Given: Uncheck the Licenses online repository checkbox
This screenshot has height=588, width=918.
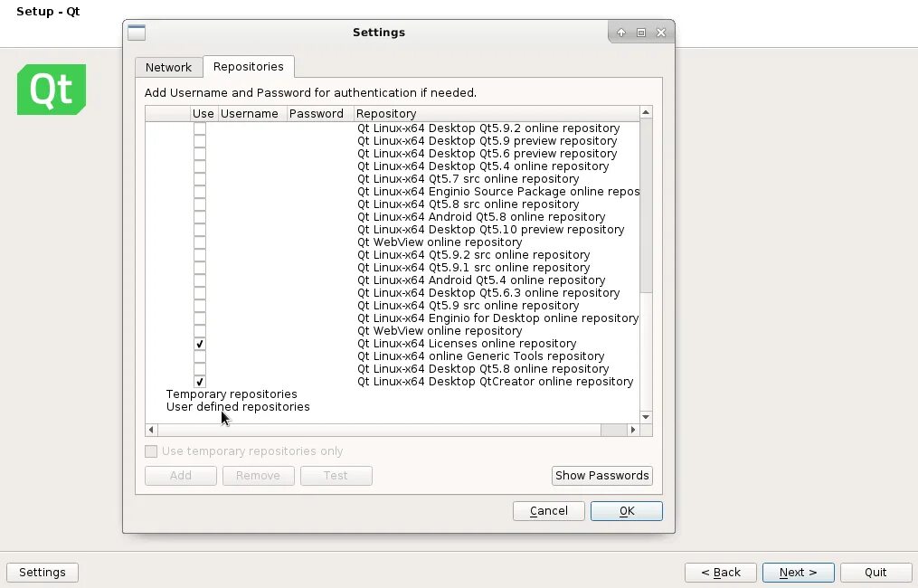Looking at the screenshot, I should click(200, 344).
